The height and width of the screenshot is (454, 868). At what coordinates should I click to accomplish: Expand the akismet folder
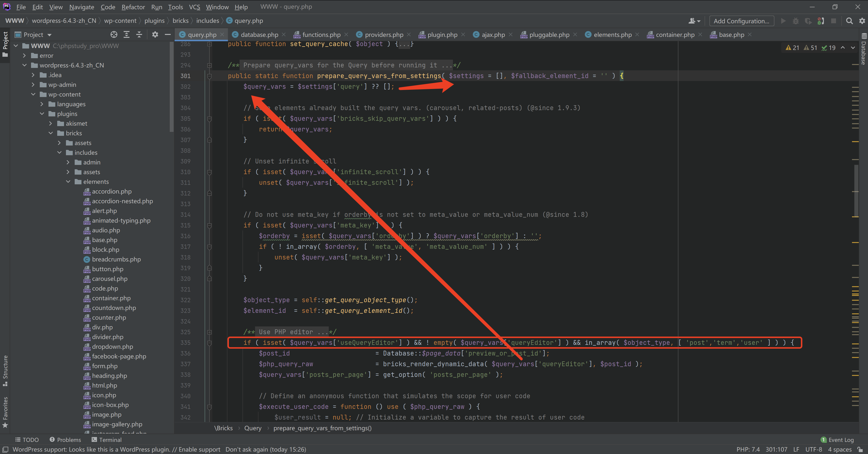coord(50,123)
